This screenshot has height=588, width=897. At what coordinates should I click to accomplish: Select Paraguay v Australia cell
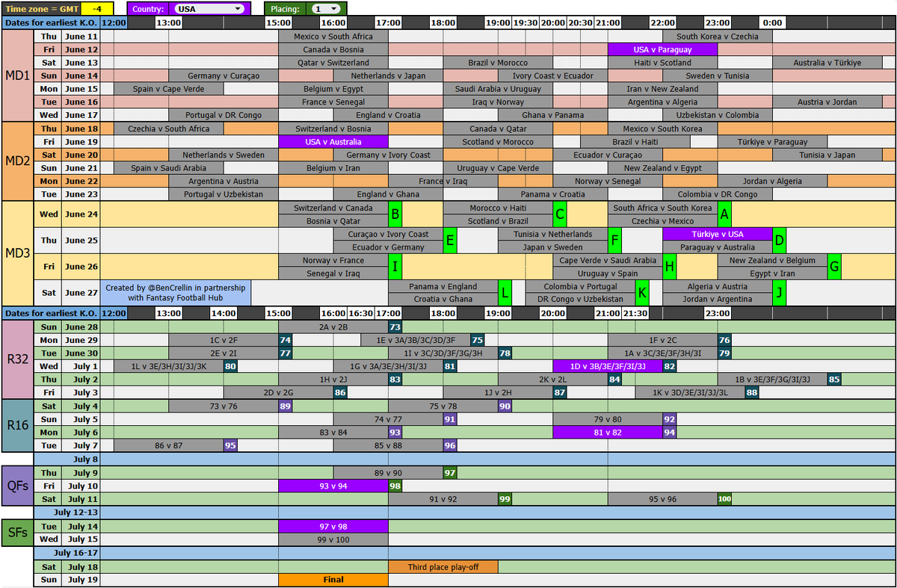[718, 247]
